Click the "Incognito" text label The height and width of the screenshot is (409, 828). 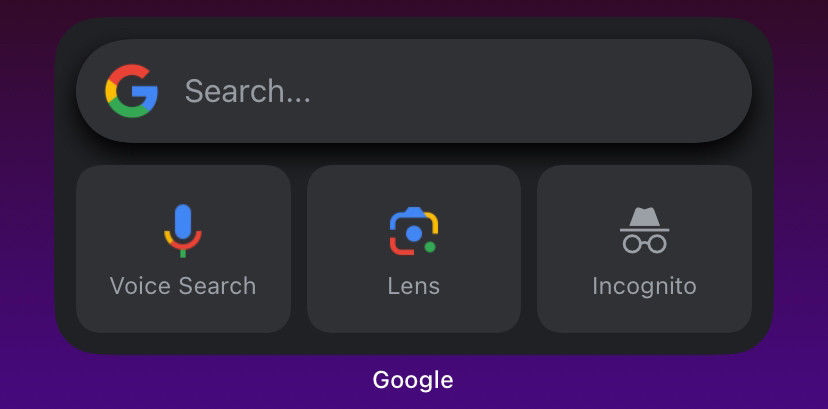644,286
